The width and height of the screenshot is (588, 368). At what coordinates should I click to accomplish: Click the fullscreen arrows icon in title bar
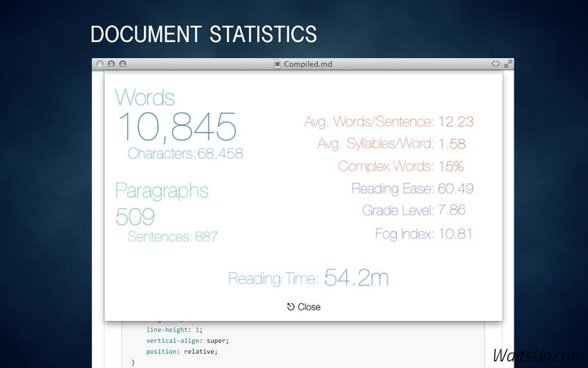[x=508, y=64]
